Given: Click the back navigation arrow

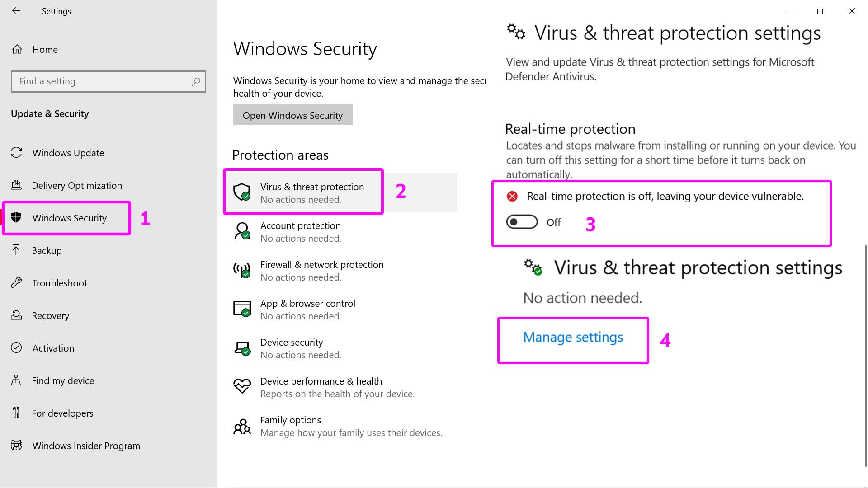Looking at the screenshot, I should 15,11.
